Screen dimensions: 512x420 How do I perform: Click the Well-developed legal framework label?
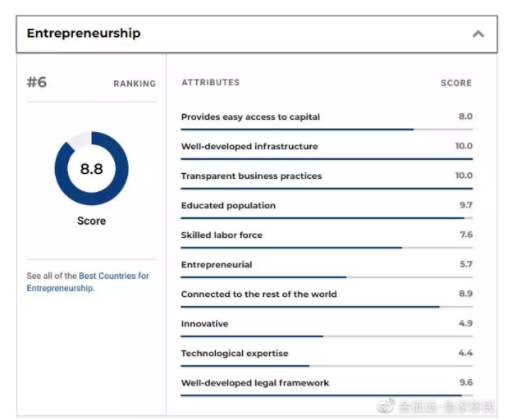[255, 383]
